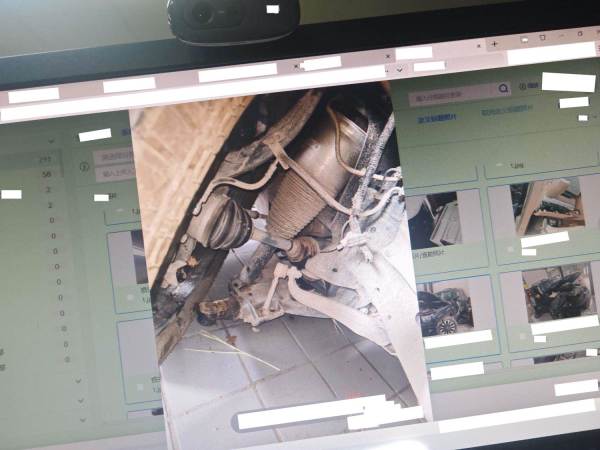Click the circled info icon beside left input fields
Image resolution: width=600 pixels, height=450 pixels.
(x=84, y=167)
